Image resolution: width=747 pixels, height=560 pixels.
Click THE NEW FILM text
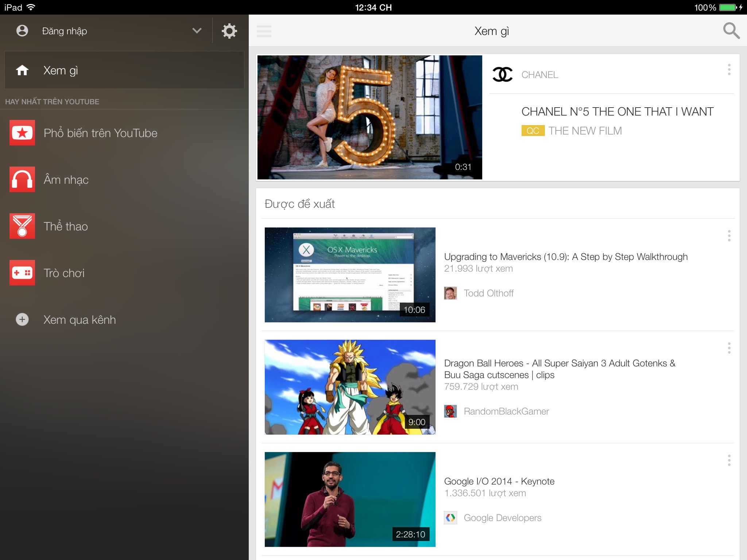coord(585,131)
